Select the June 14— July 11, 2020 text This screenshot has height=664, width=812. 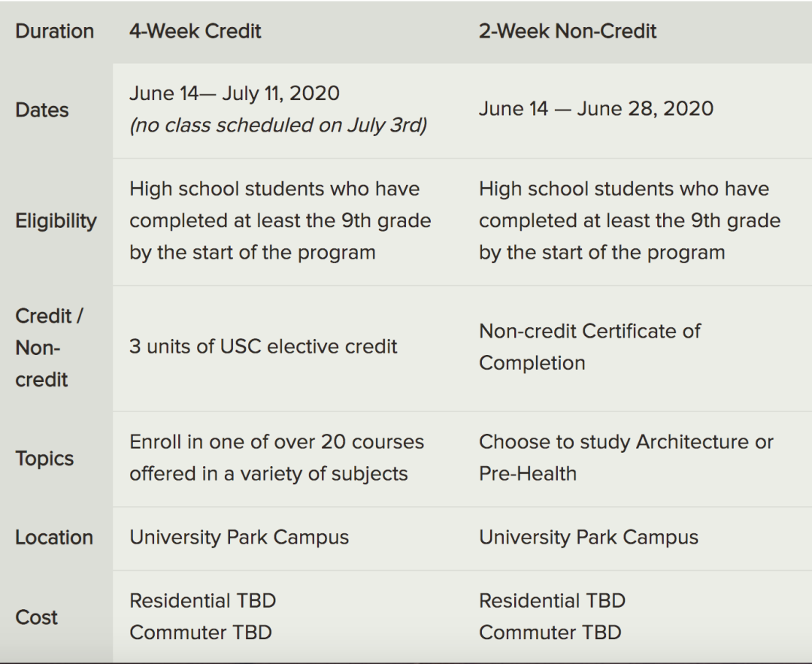click(x=234, y=93)
